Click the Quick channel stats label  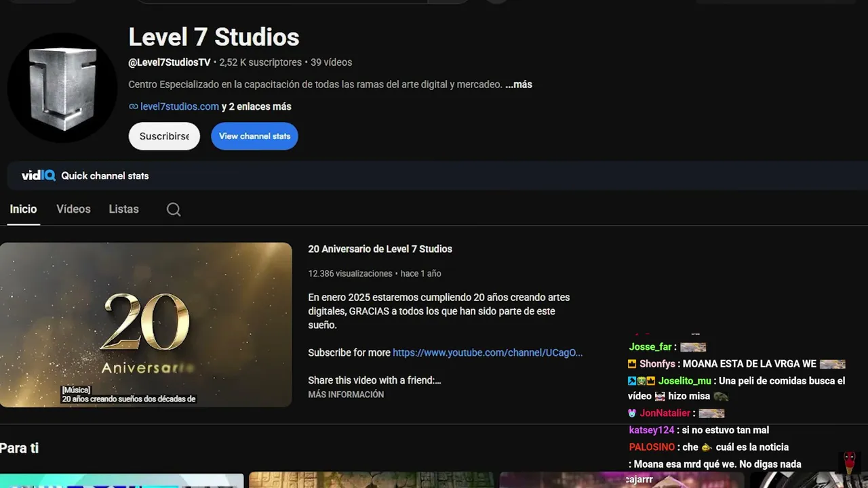click(105, 176)
